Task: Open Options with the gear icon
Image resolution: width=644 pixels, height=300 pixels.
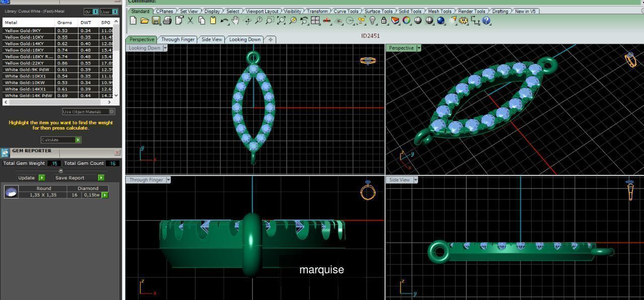Action: coord(464,21)
